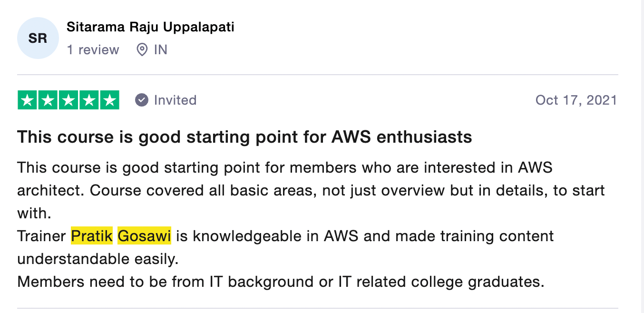Viewport: 644px width, 313px height.
Task: Click the "1 review" count text
Action: (x=93, y=49)
